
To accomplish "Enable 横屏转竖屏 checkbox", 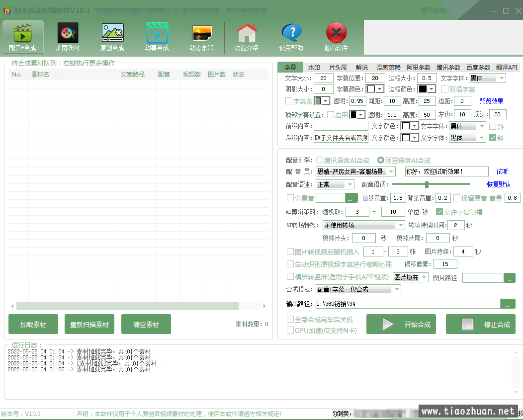I will click(x=290, y=276).
